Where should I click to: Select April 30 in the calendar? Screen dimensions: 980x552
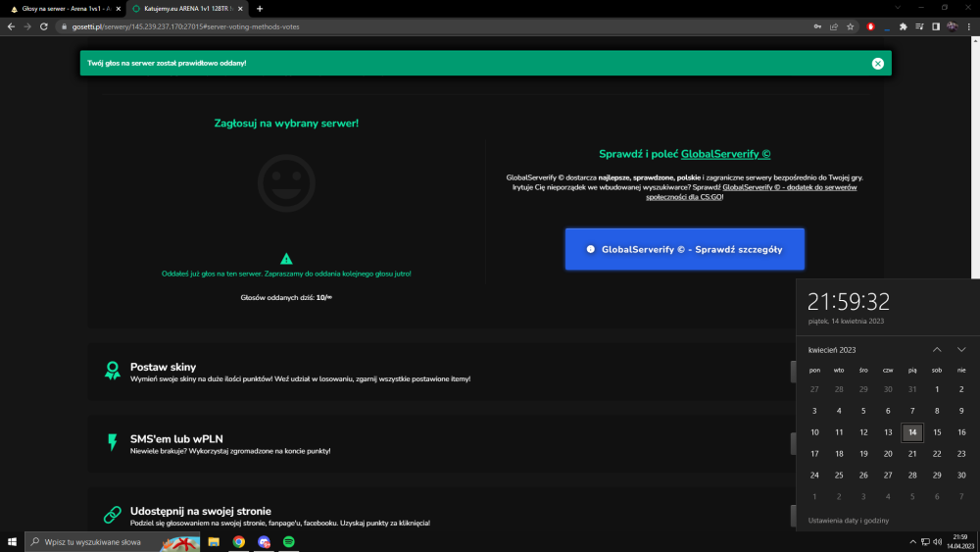tap(961, 476)
